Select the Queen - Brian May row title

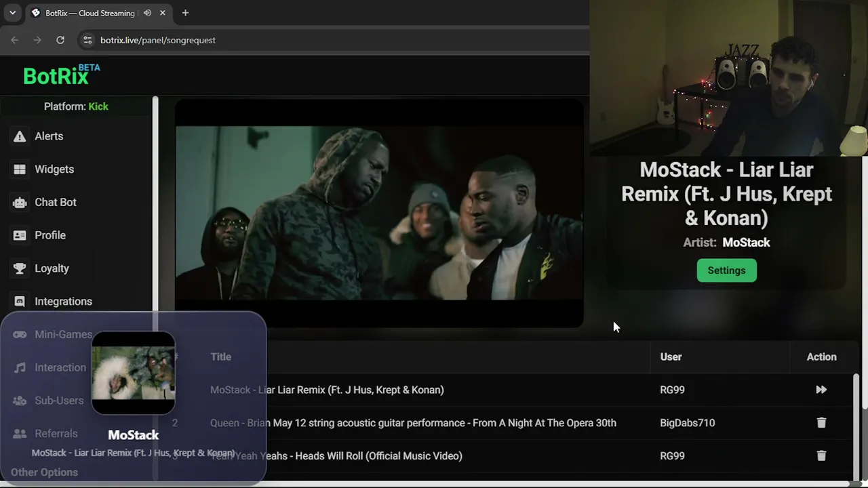pos(413,423)
